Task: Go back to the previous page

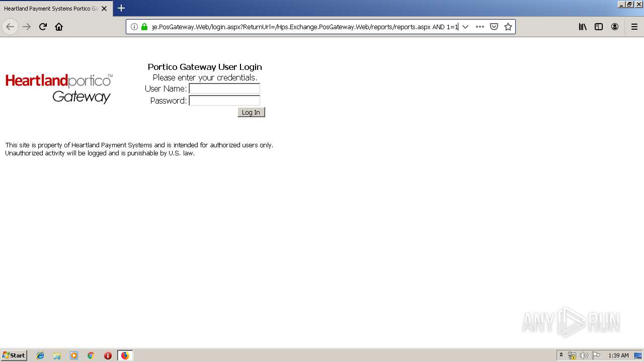Action: [x=10, y=27]
